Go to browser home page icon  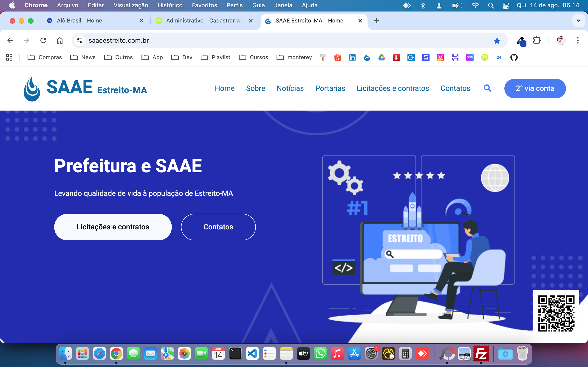point(59,41)
